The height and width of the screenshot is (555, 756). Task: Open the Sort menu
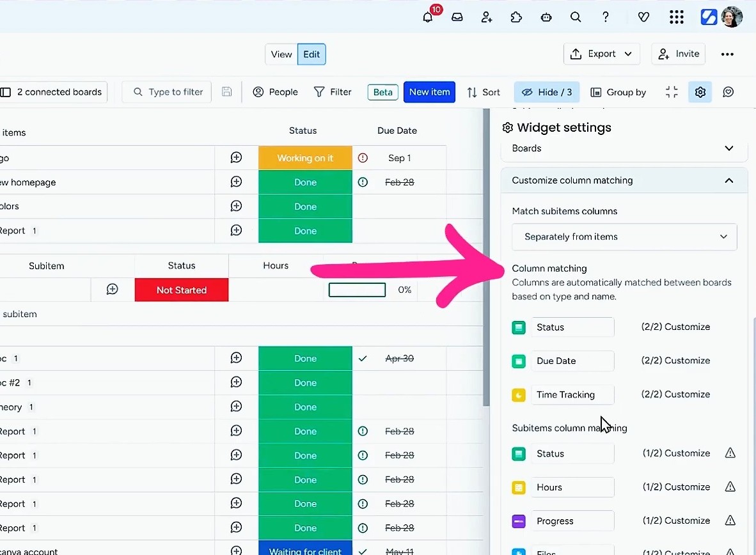(484, 92)
